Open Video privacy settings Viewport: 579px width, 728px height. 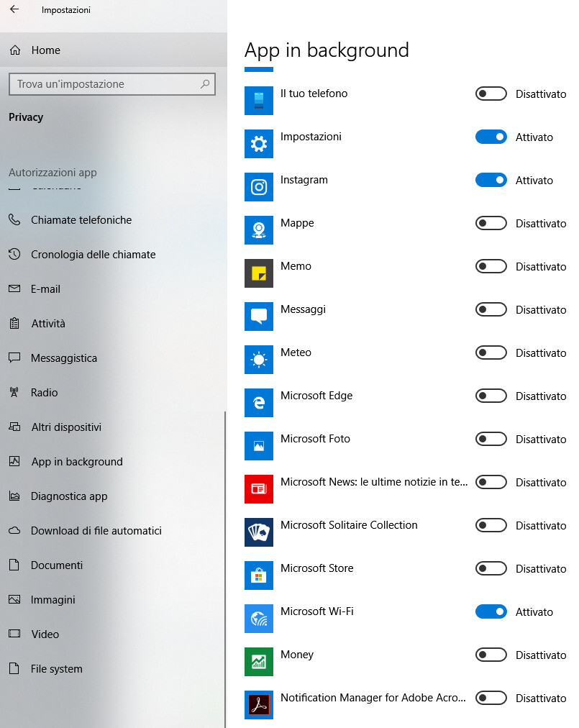pos(114,634)
